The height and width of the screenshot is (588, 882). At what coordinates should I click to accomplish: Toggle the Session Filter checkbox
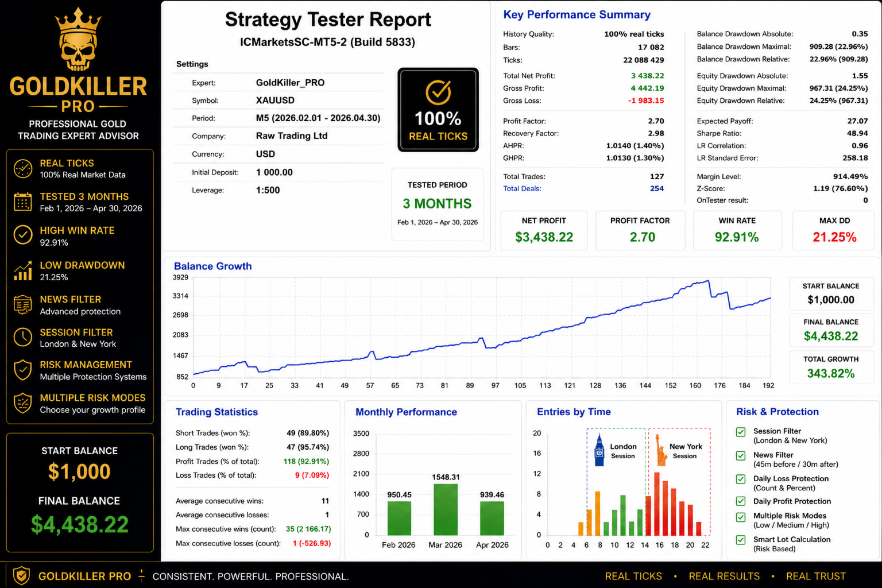point(741,432)
